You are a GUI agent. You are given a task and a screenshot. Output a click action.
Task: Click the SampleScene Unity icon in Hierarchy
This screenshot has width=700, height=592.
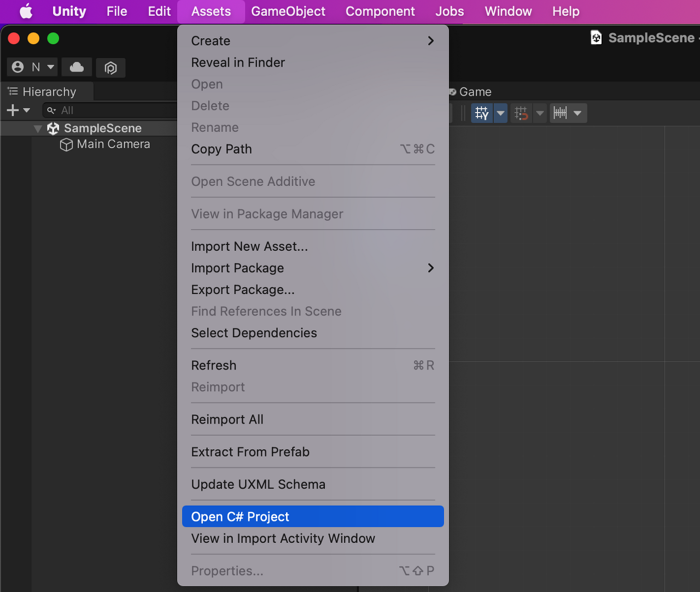53,128
